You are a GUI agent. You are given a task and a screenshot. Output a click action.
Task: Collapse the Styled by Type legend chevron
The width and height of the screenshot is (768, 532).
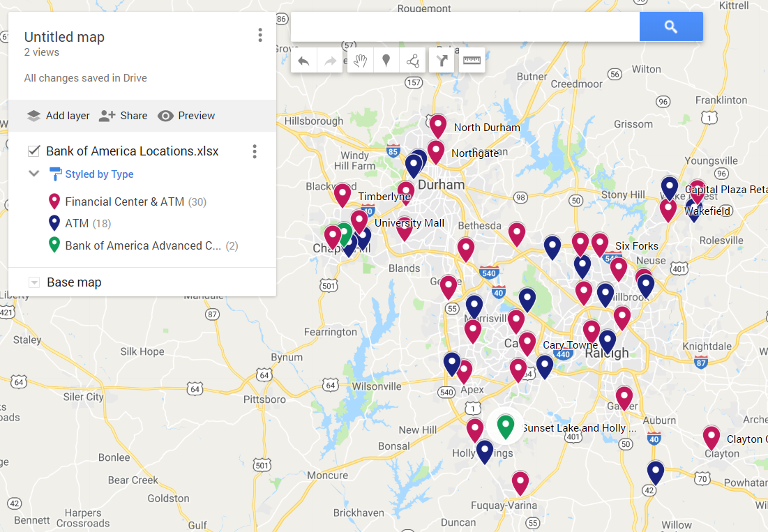(33, 173)
